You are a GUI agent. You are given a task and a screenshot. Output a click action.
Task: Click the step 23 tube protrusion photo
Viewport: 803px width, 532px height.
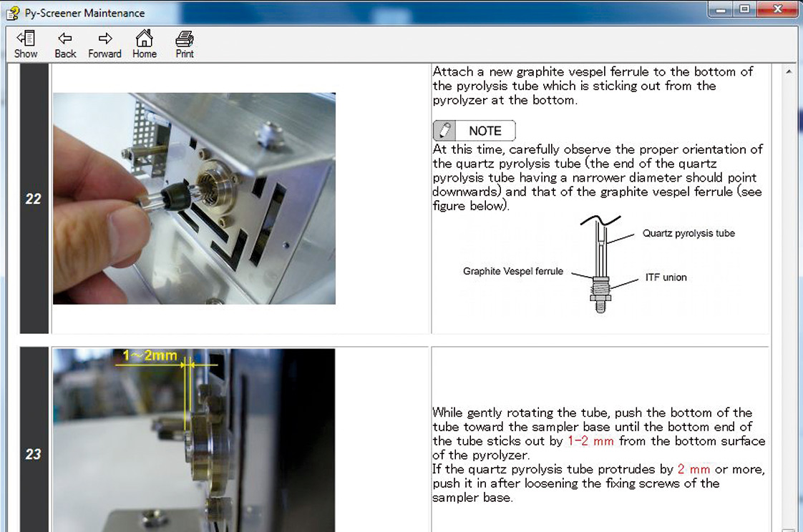[x=194, y=440]
